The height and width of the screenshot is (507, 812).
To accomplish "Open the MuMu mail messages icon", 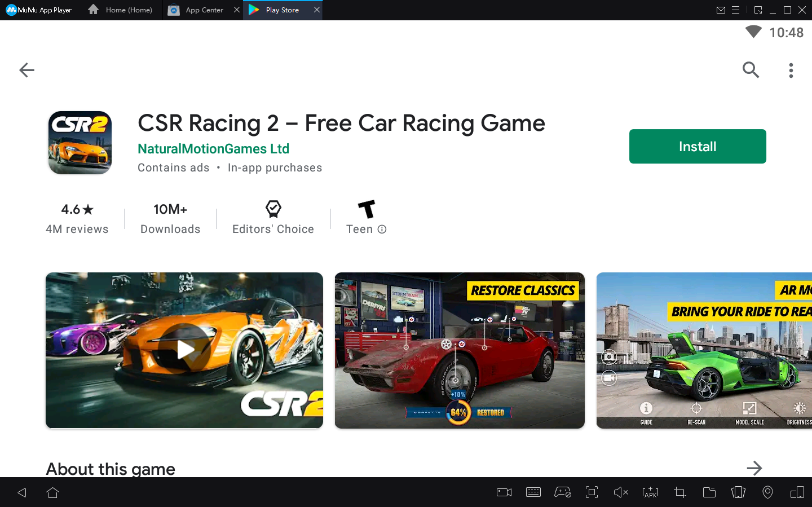I will (x=721, y=10).
